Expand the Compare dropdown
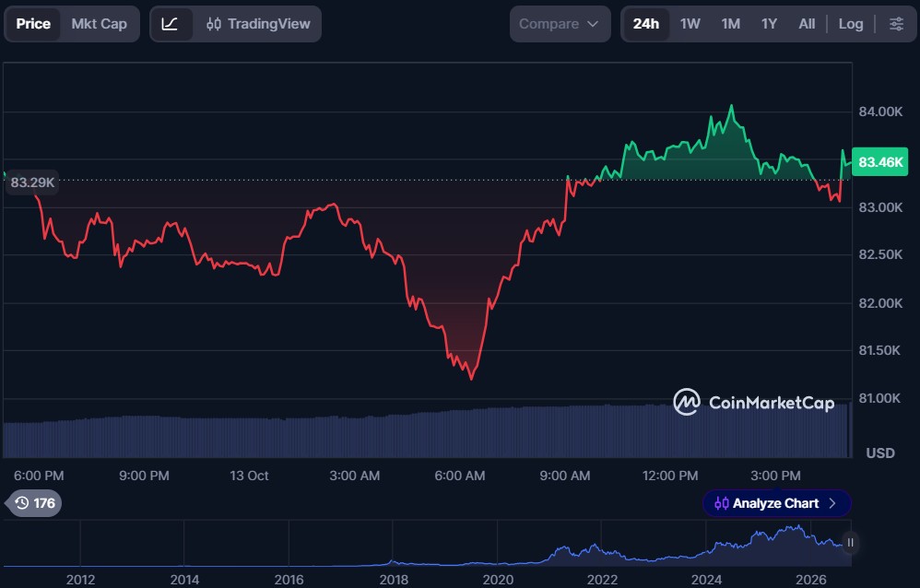 coord(560,24)
